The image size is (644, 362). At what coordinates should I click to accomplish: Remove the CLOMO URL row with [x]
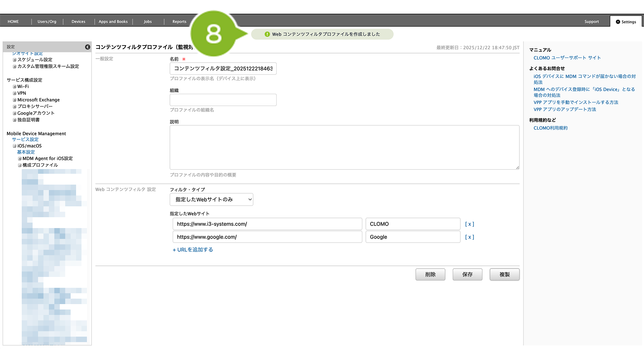coord(469,224)
